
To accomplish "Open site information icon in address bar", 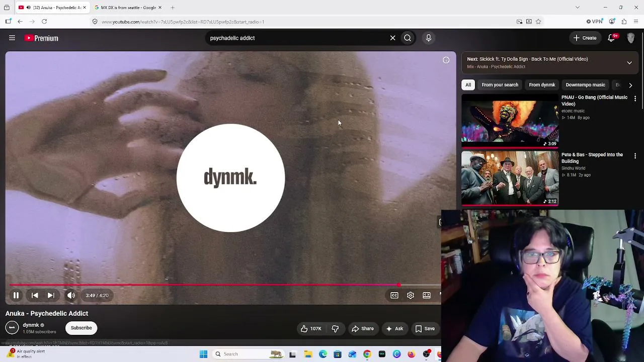I will tap(95, 22).
